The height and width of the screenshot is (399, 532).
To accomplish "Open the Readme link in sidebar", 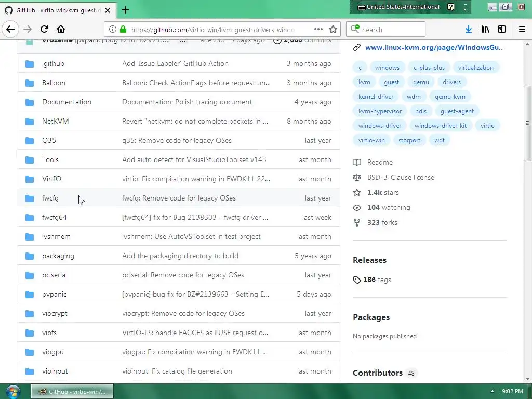I will (x=380, y=163).
